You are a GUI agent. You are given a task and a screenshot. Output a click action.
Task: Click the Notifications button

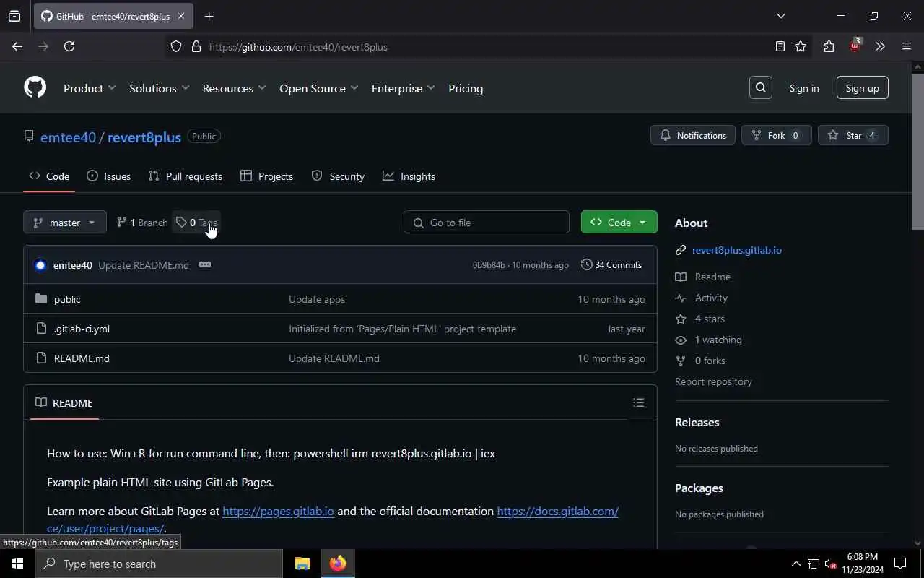[693, 135]
